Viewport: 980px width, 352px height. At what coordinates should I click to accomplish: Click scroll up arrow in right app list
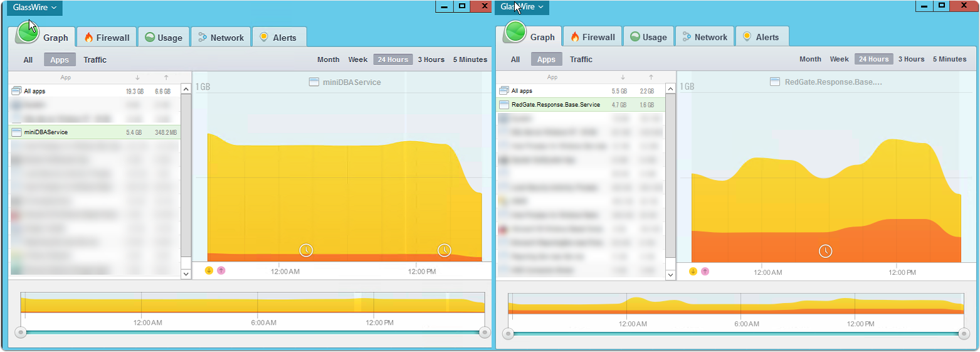pyautogui.click(x=671, y=89)
